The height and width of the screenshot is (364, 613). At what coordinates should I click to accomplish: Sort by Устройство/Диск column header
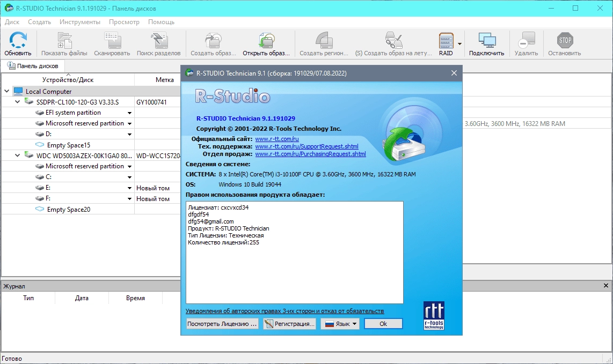(x=68, y=80)
